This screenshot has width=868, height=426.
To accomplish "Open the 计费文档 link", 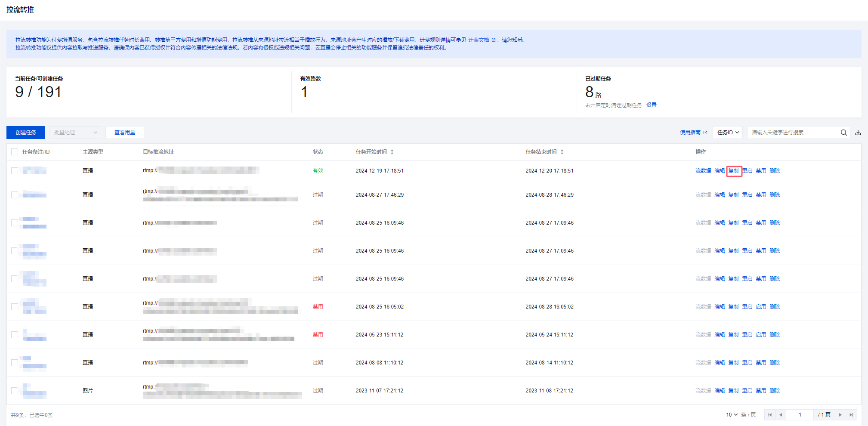I will point(479,40).
